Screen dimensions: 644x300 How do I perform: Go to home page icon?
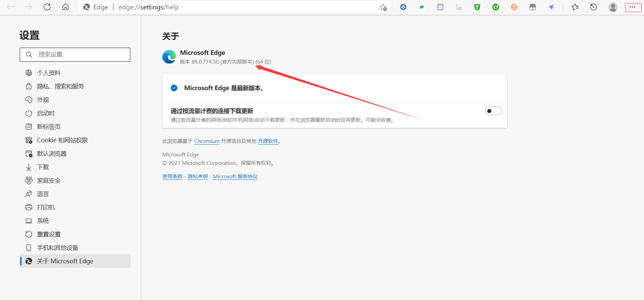(66, 7)
